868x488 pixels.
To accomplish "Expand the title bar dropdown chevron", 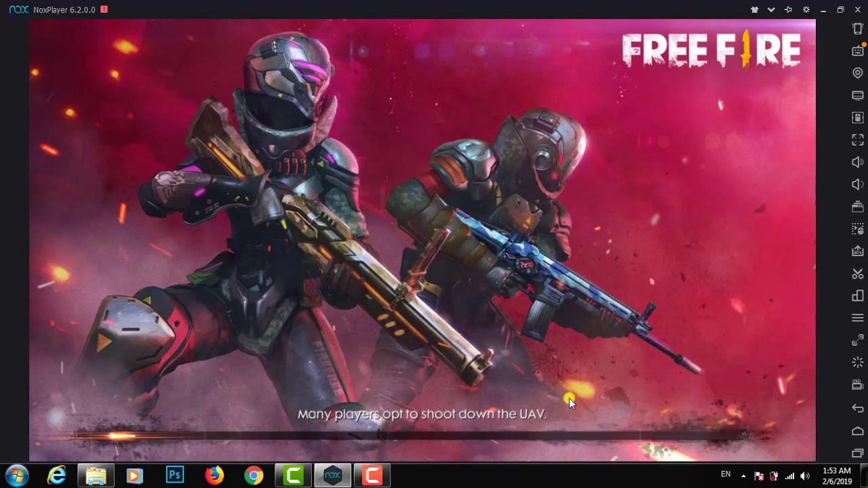I will point(771,9).
